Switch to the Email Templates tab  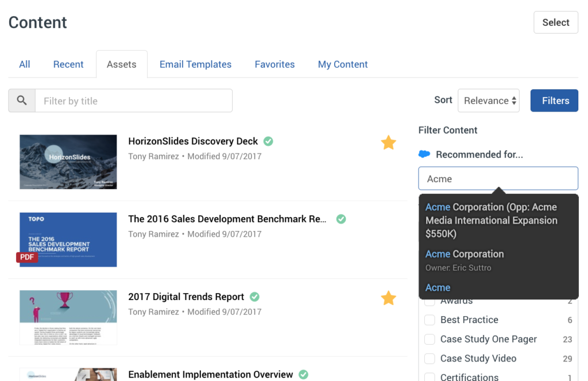[x=195, y=64]
